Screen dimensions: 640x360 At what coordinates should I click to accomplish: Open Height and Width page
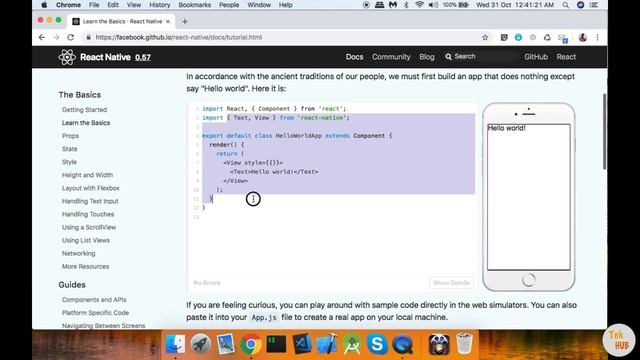[87, 175]
